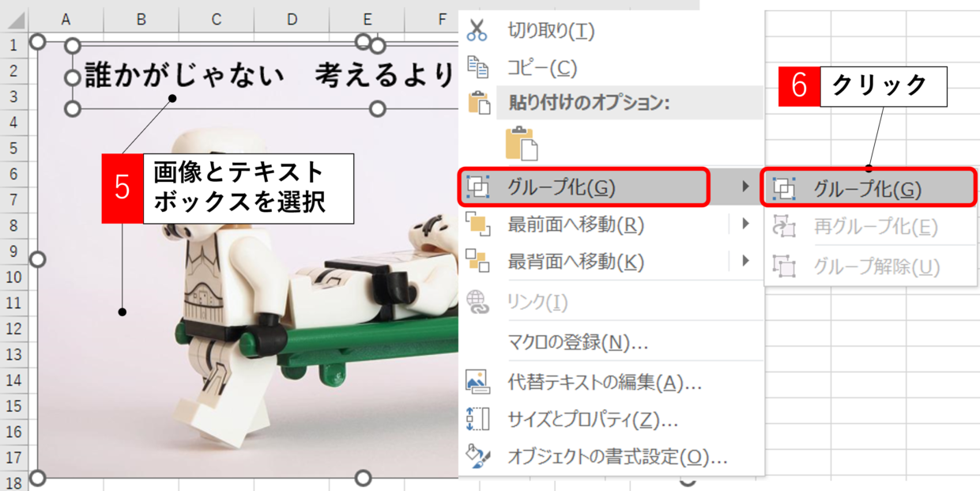Select row 1 header
980x491 pixels.
[13, 45]
